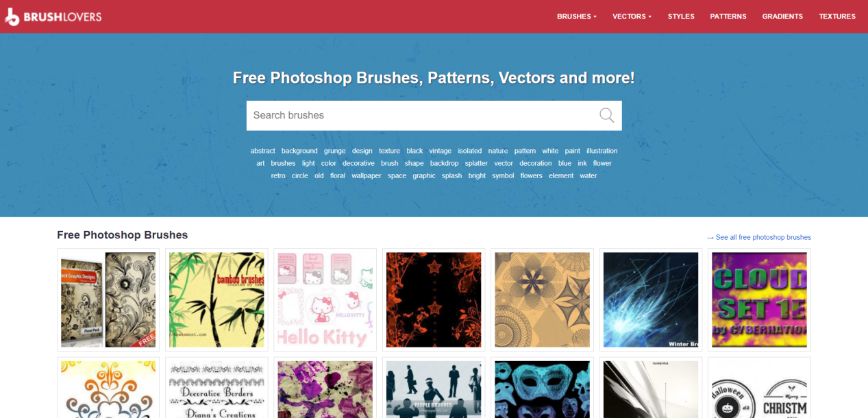The width and height of the screenshot is (868, 418).
Task: Open the Decorative Borders thumbnail
Action: pyautogui.click(x=216, y=388)
